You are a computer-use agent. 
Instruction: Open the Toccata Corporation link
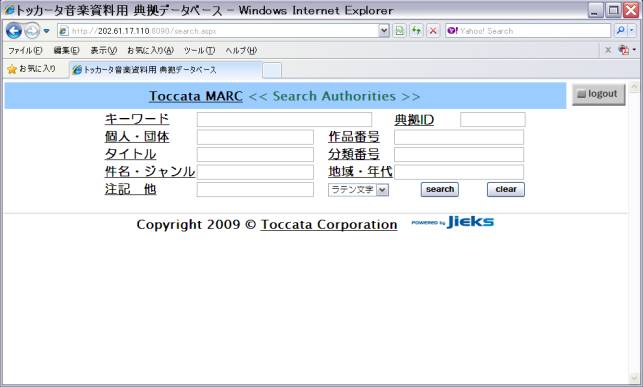328,225
